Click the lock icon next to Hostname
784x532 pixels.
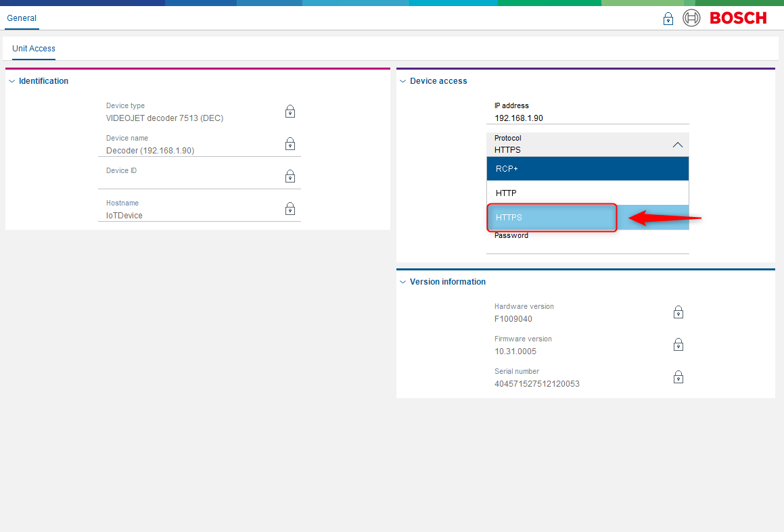pos(290,209)
